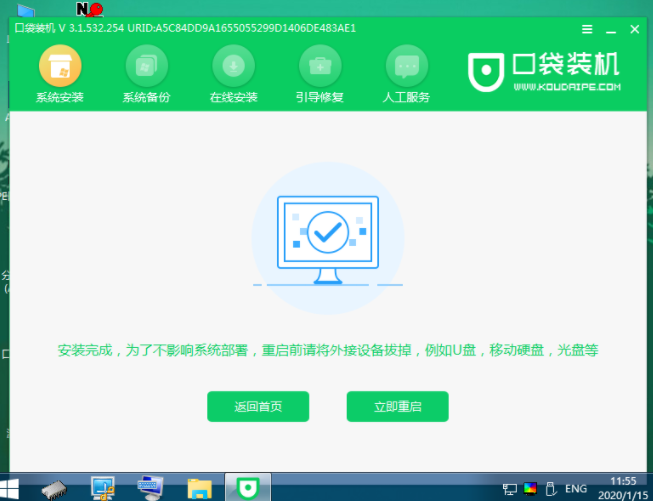
Task: Click the 返回首页 (Back to Home) button
Action: (258, 407)
